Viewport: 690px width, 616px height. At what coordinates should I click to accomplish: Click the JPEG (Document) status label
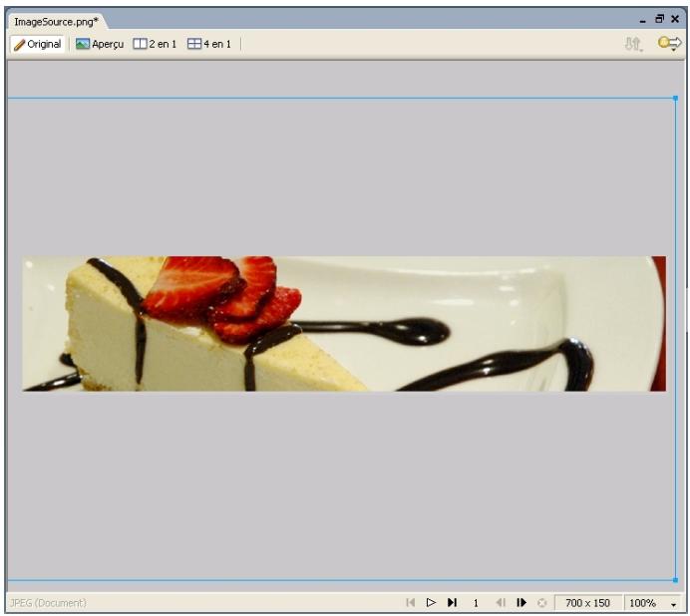[x=48, y=603]
